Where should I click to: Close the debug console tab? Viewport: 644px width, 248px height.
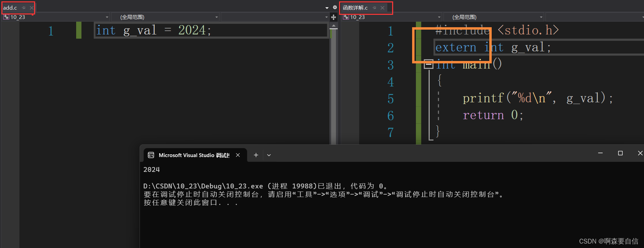pyautogui.click(x=238, y=155)
